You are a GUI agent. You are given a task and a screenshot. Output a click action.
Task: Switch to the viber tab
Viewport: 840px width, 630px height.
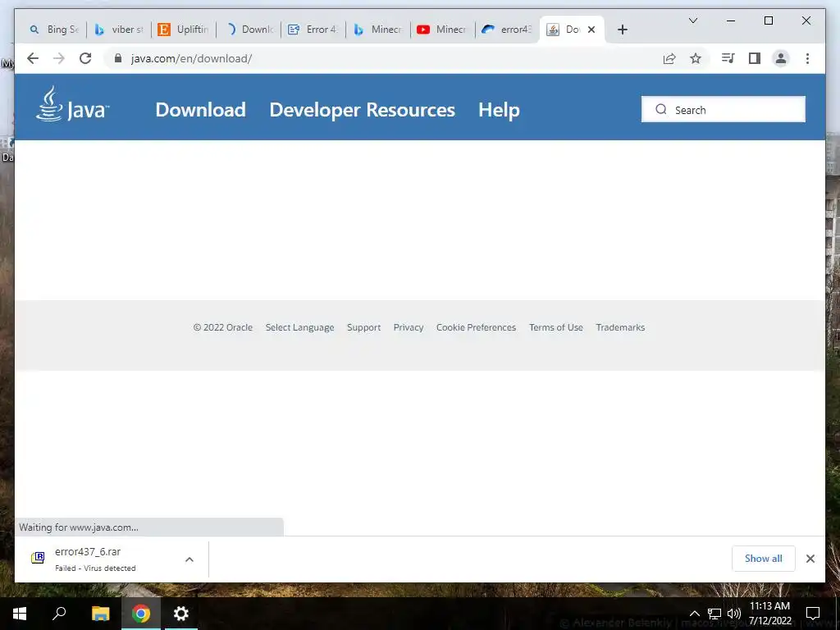point(119,30)
